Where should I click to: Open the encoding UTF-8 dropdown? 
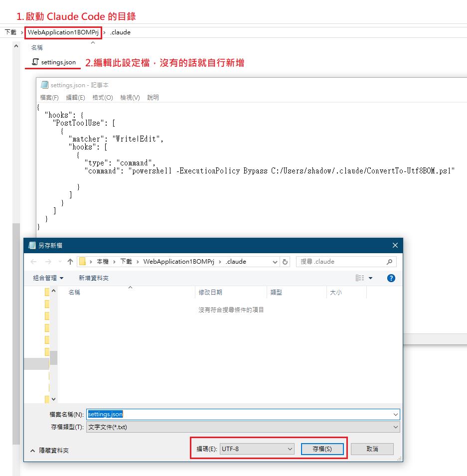point(257,449)
